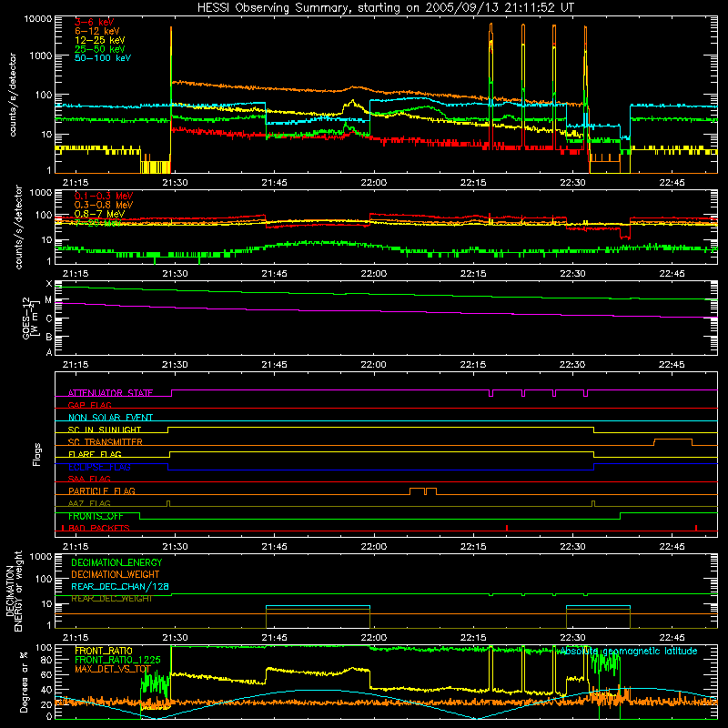Viewport: 728px width, 728px height.
Task: Select the PARTICLE_FLAG label
Action: coord(102,491)
